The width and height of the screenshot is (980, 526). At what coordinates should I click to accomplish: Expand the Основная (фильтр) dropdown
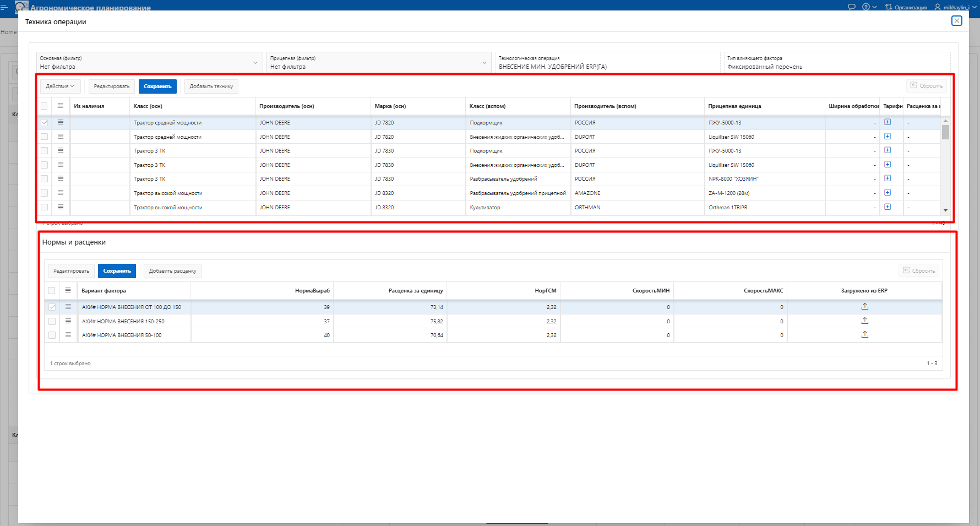(x=255, y=63)
